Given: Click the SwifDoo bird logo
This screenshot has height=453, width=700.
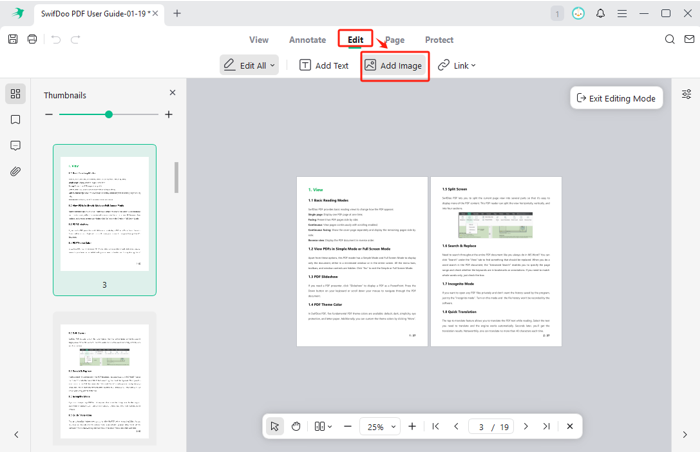Looking at the screenshot, I should (18, 13).
